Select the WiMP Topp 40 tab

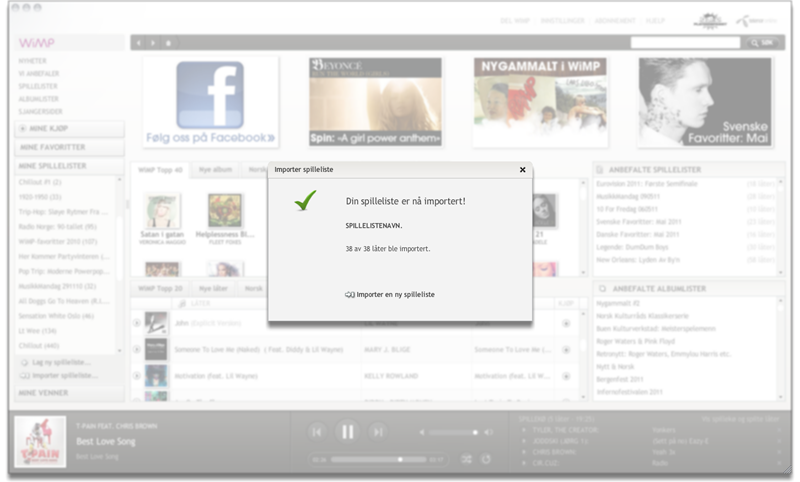coord(160,170)
